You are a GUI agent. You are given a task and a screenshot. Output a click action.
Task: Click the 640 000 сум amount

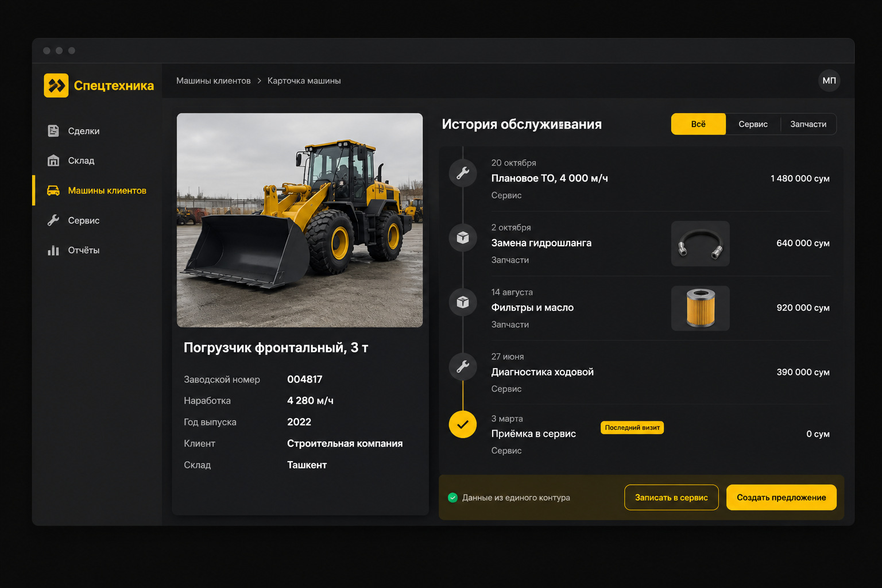(803, 243)
